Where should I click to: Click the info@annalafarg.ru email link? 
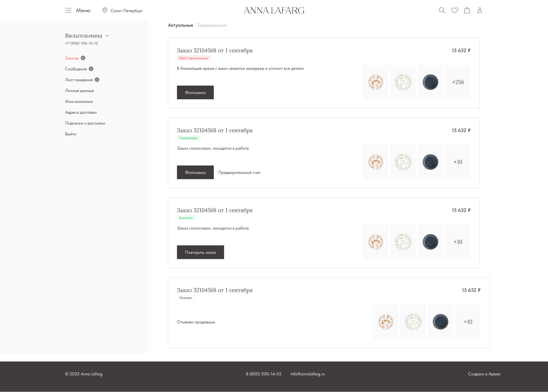307,374
